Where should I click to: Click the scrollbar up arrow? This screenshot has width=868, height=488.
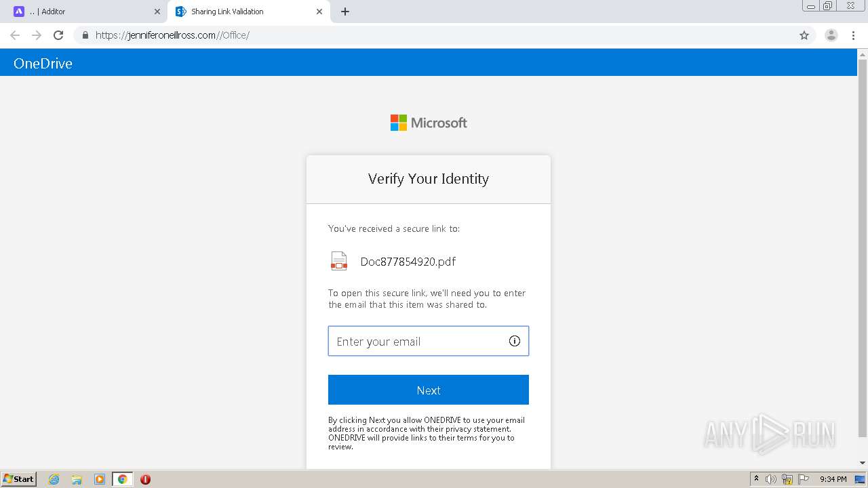click(x=863, y=54)
